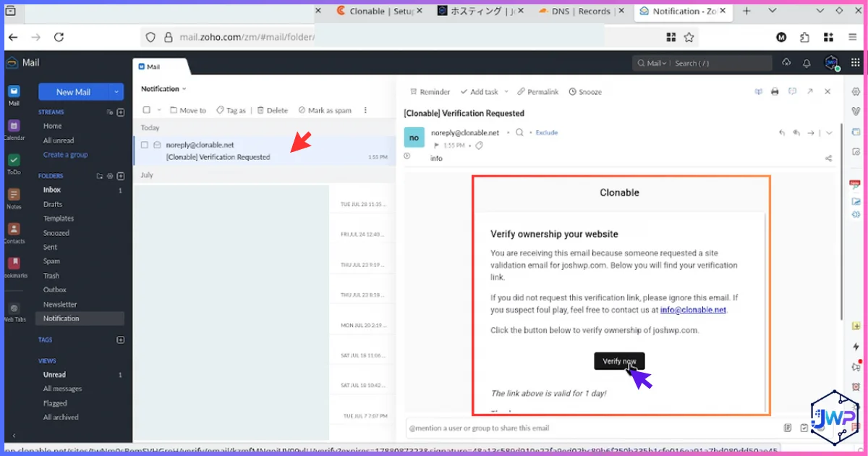This screenshot has width=868, height=456.
Task: Click Create a group link
Action: coord(65,155)
